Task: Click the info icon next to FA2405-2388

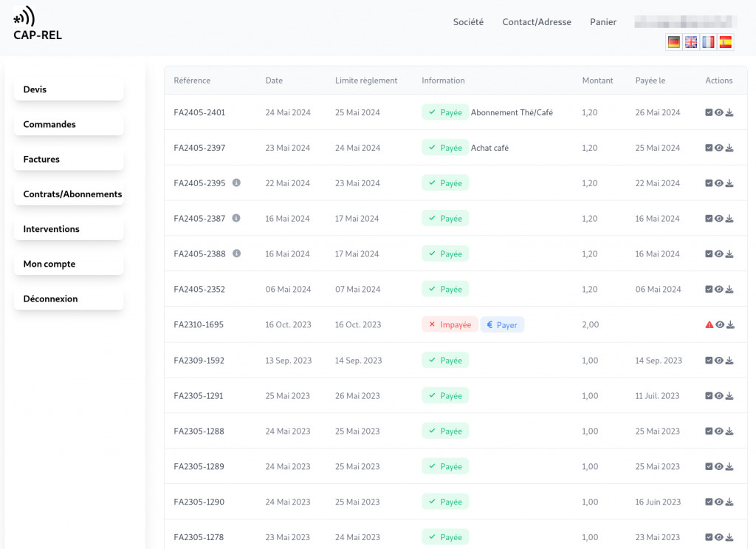Action: [x=236, y=253]
